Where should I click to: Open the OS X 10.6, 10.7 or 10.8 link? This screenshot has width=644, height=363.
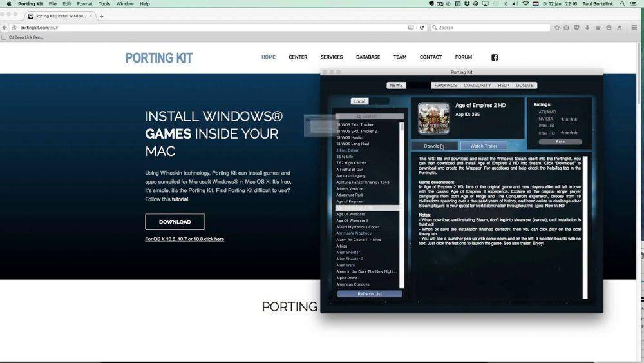(184, 239)
